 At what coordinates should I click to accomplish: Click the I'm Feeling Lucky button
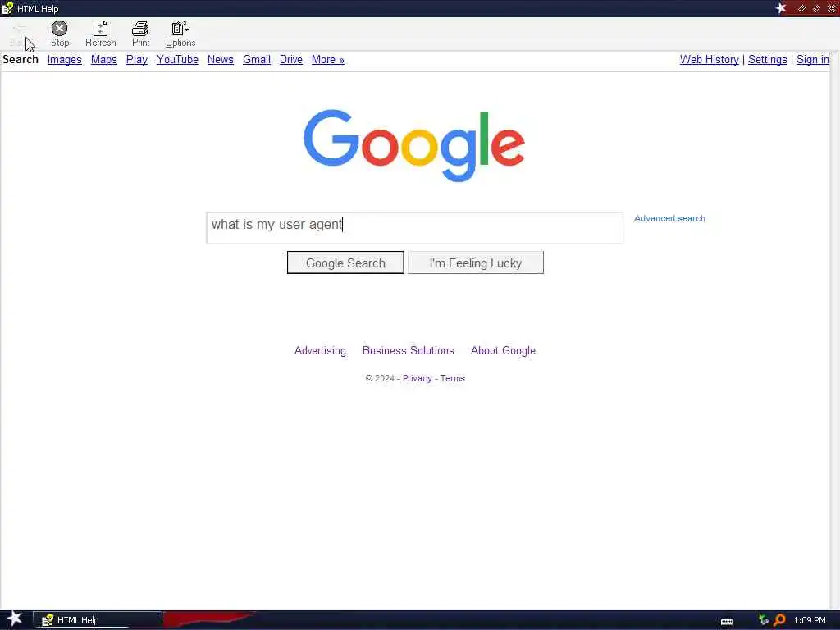(x=475, y=262)
